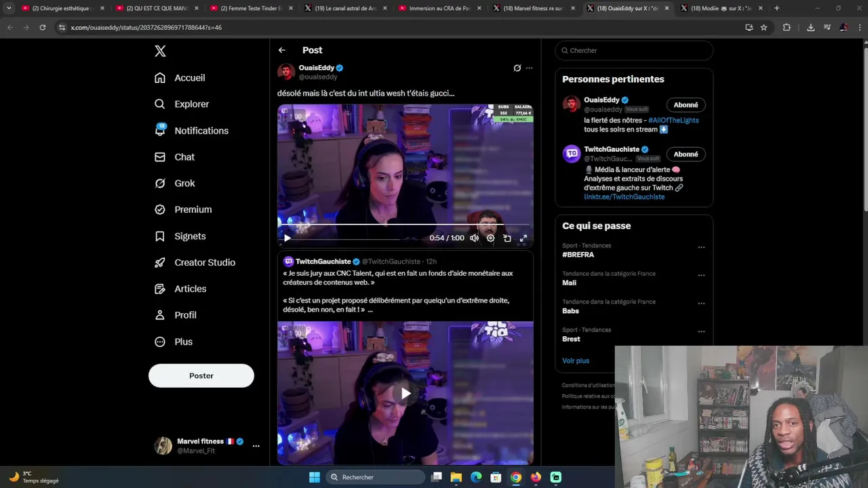
Task: Open the Chat section
Action: [174, 157]
